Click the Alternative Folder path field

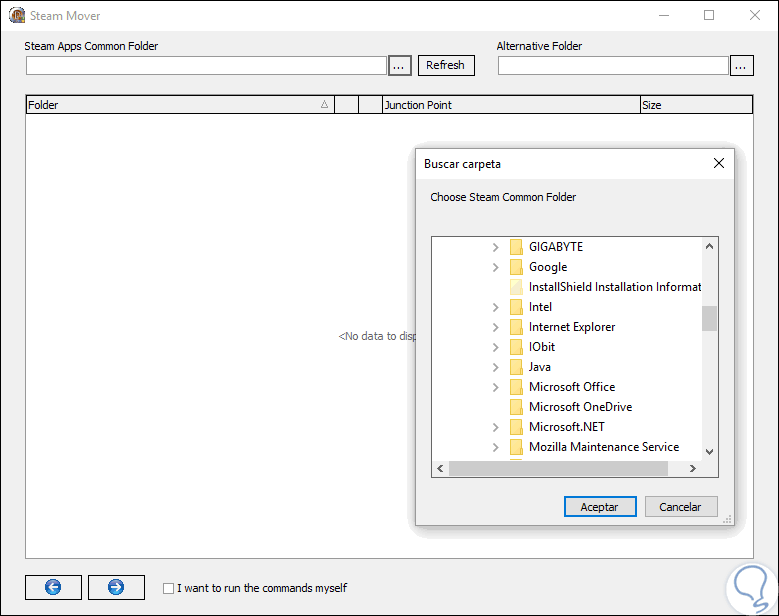[613, 66]
